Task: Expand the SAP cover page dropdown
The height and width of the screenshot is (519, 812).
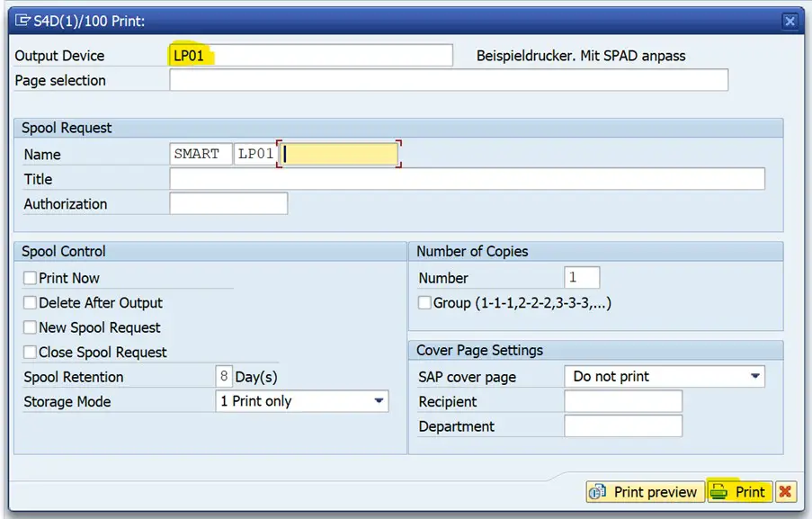Action: 755,376
